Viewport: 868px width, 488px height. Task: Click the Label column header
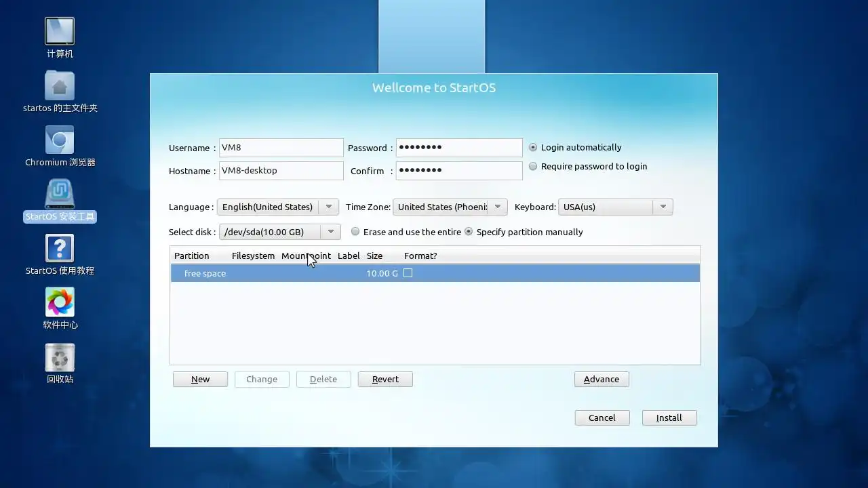click(349, 256)
